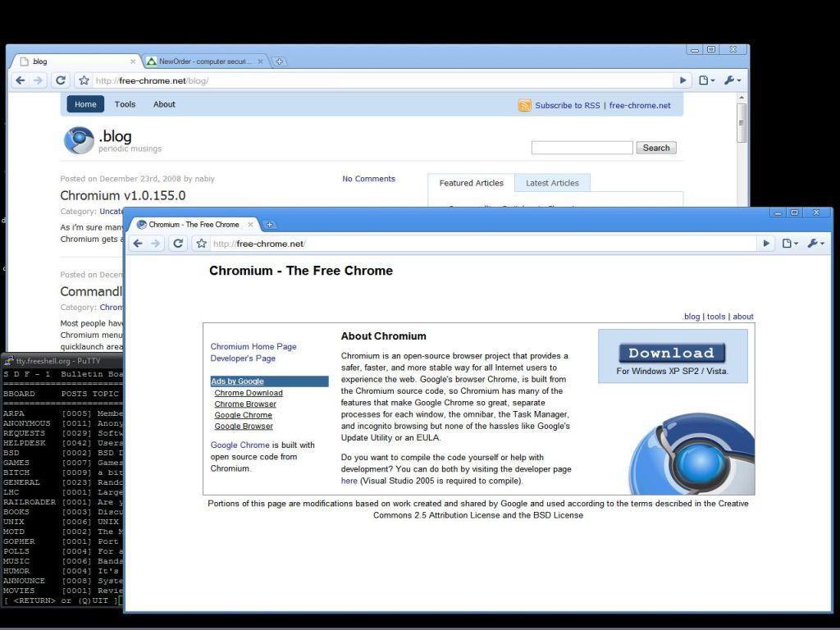The width and height of the screenshot is (840, 630).
Task: Open wrench menu in front Chromium window
Action: (816, 244)
